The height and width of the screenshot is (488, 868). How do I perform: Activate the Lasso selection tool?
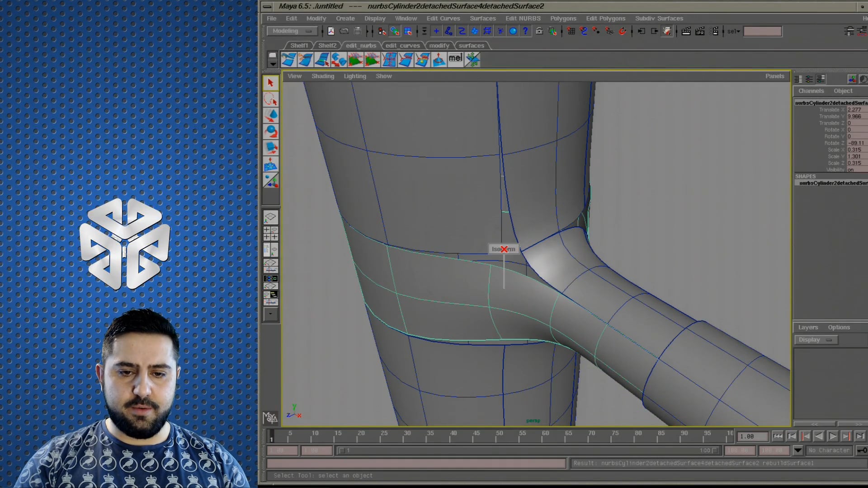270,100
